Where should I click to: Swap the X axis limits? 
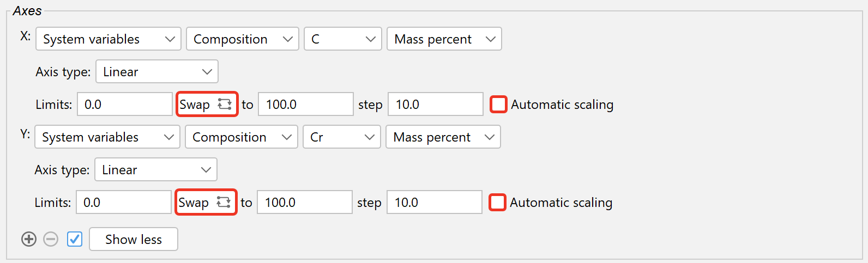click(207, 104)
